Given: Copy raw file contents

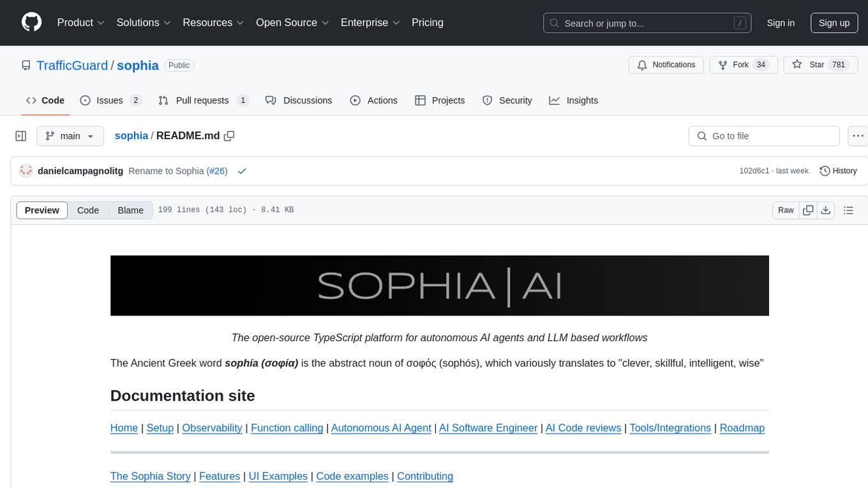Looking at the screenshot, I should [808, 210].
